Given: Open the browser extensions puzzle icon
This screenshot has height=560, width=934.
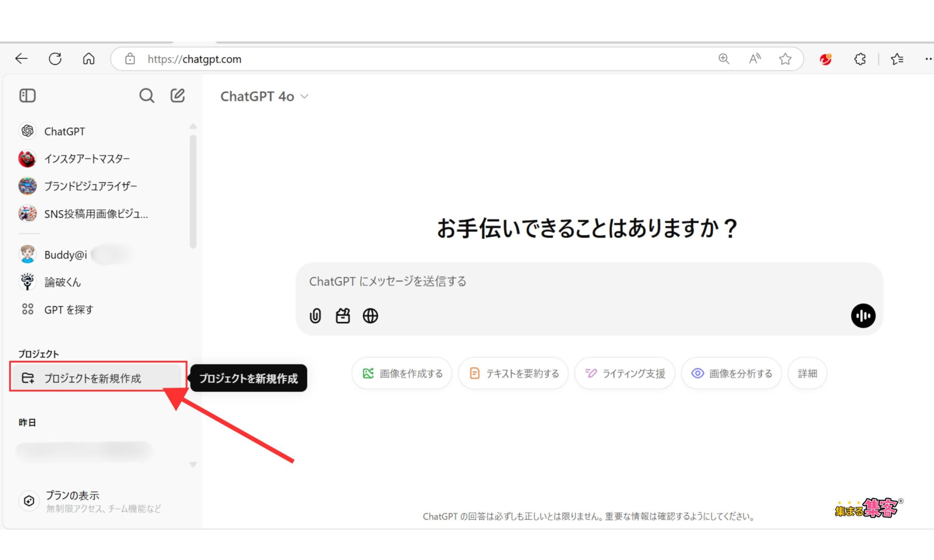Looking at the screenshot, I should point(860,59).
